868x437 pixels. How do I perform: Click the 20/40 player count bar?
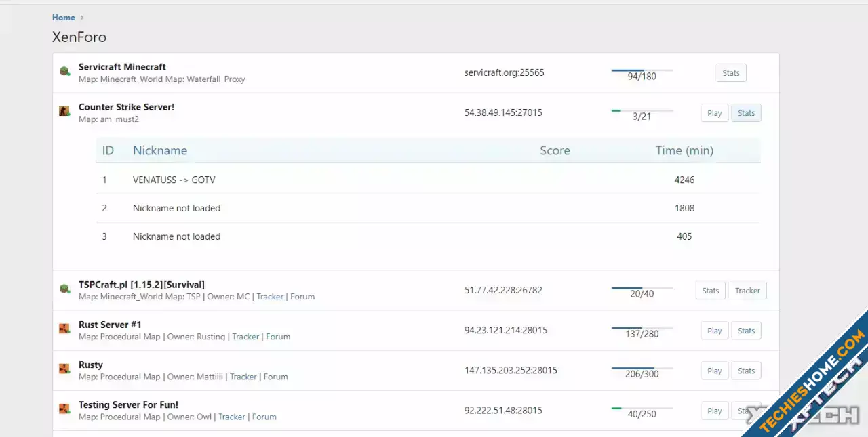642,292
